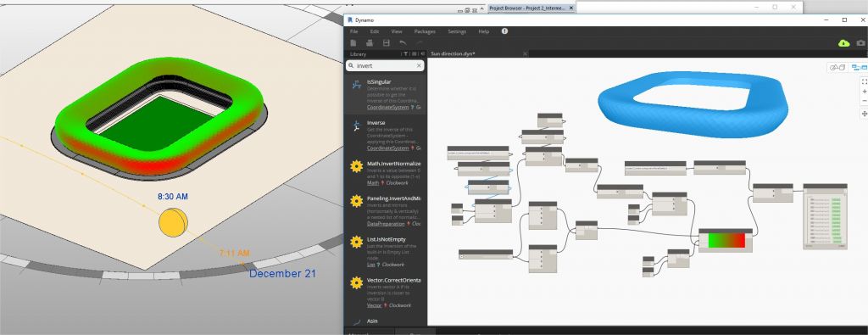Image resolution: width=868 pixels, height=335 pixels.
Task: Create a new file via toolbar icon
Action: click(x=353, y=42)
